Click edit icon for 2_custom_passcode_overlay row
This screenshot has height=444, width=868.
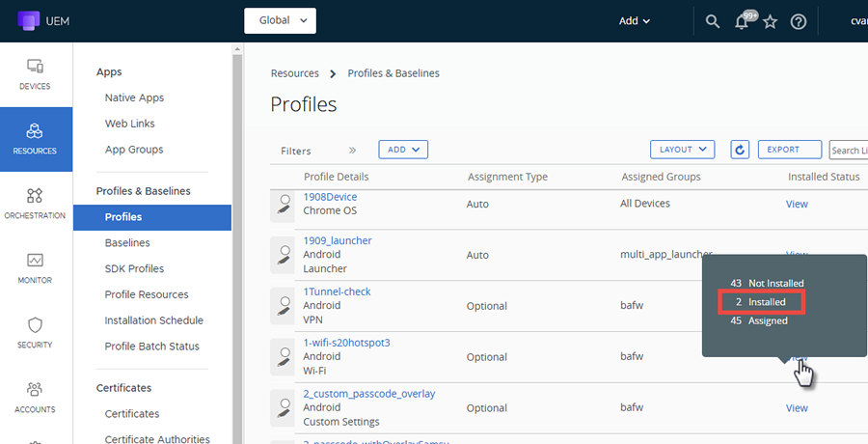[284, 408]
